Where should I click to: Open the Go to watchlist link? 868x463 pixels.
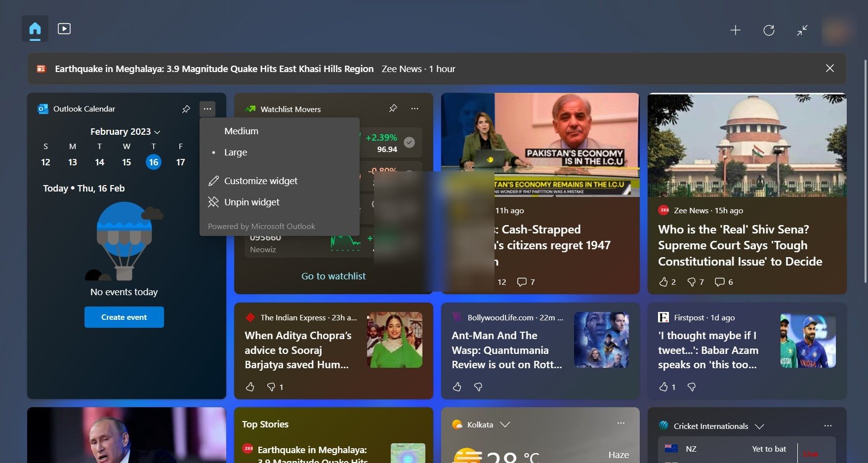pyautogui.click(x=333, y=276)
